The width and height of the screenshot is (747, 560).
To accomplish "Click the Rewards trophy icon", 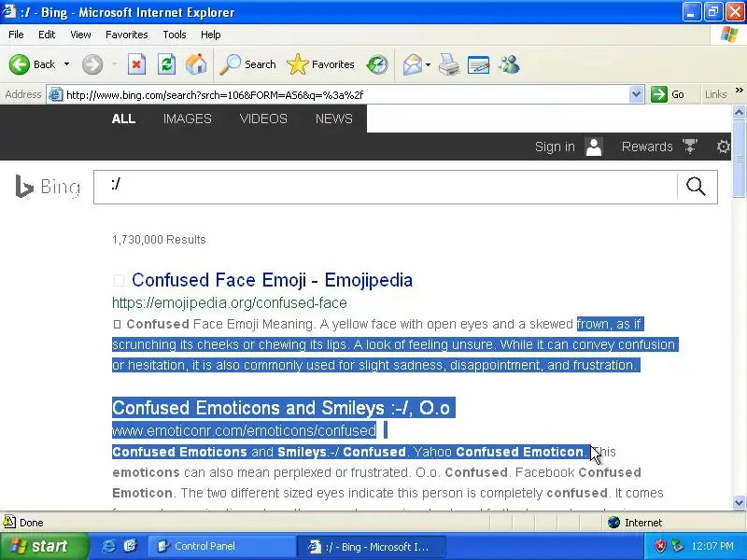I will click(690, 146).
